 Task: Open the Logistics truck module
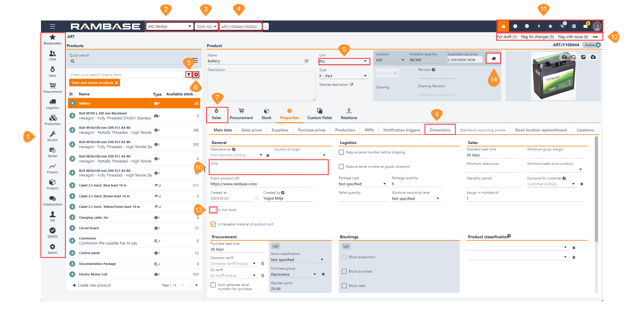52,104
